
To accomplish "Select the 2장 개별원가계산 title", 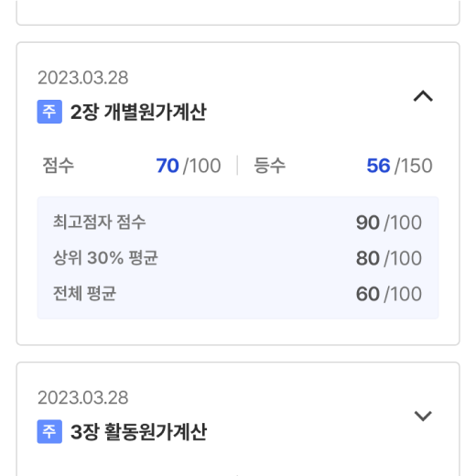I will [x=138, y=112].
